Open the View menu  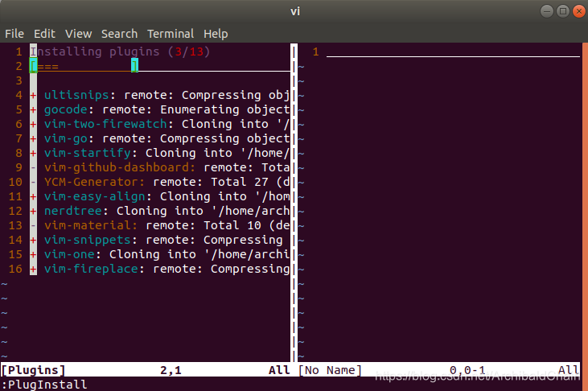click(78, 34)
